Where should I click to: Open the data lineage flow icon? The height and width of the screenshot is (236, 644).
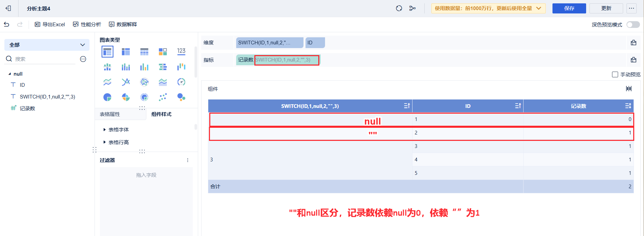[413, 8]
